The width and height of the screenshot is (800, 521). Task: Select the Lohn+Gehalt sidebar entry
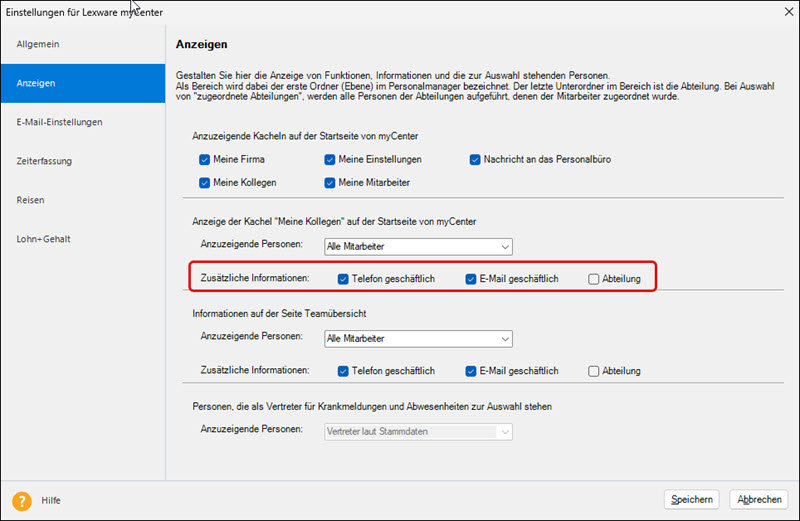pos(43,239)
